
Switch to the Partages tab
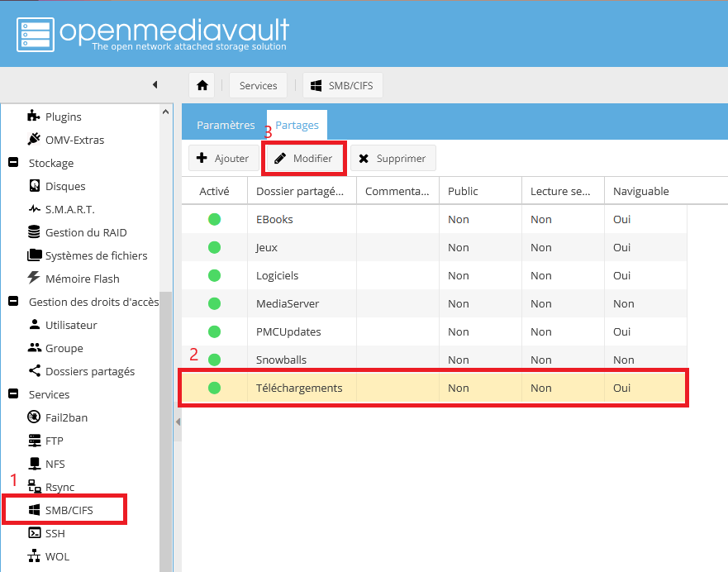click(x=297, y=126)
